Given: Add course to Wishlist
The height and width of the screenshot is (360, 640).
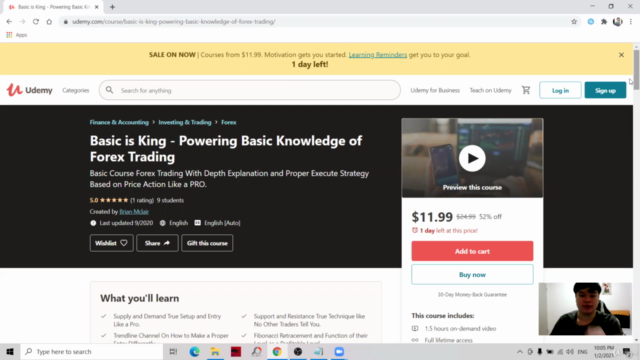Looking at the screenshot, I should pyautogui.click(x=111, y=243).
